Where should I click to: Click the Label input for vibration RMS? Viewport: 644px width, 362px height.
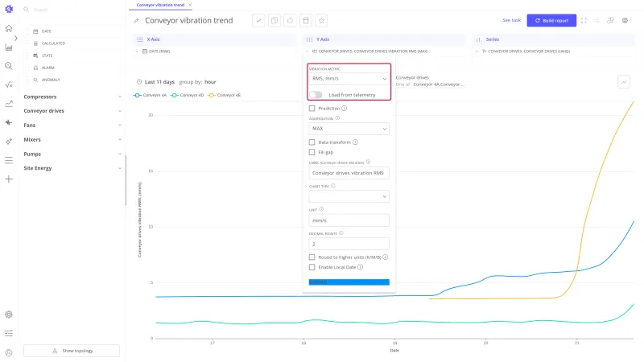(x=349, y=173)
